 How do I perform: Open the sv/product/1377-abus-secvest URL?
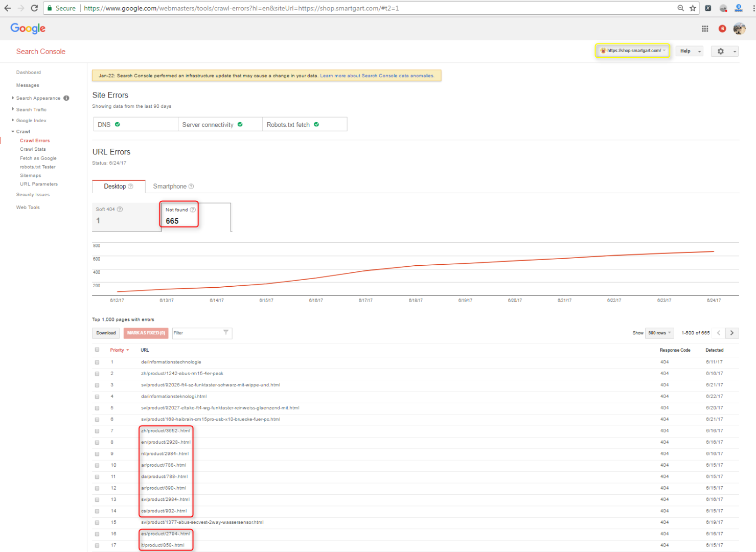tap(202, 522)
